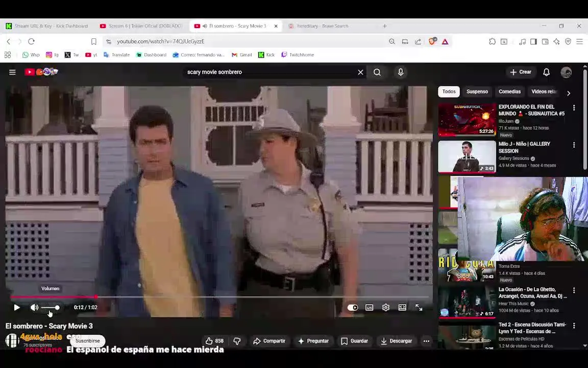Open Translate bookmark
The image size is (588, 368).
pyautogui.click(x=116, y=55)
